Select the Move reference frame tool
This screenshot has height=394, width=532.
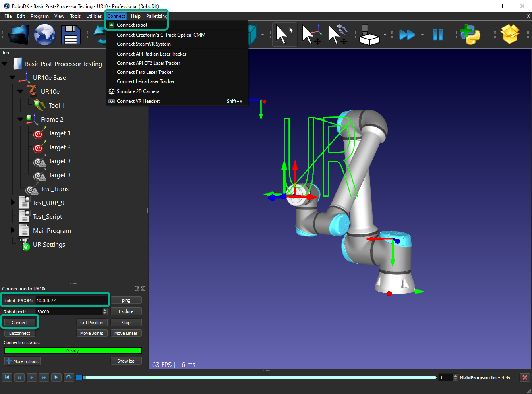(x=311, y=35)
